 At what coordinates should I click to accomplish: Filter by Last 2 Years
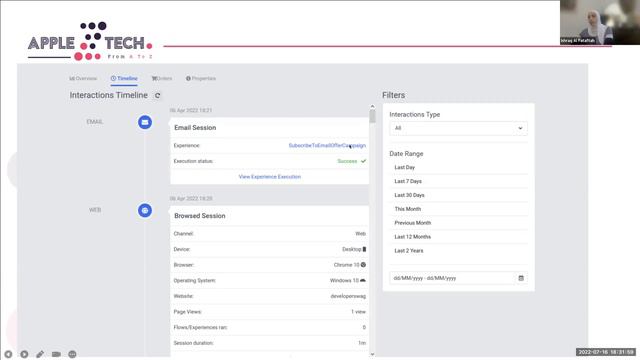(x=409, y=251)
